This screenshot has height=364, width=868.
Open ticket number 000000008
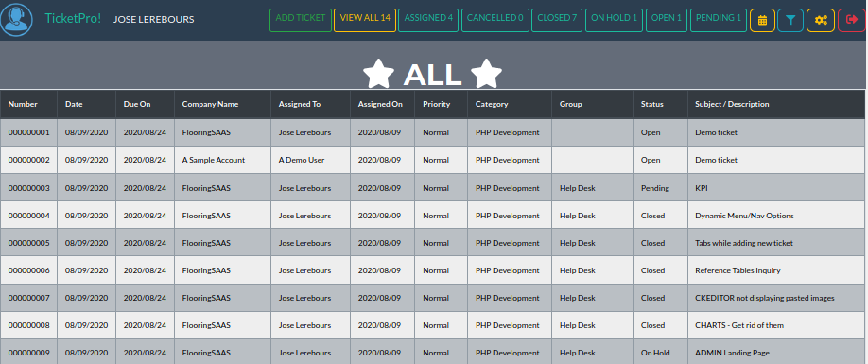point(28,325)
